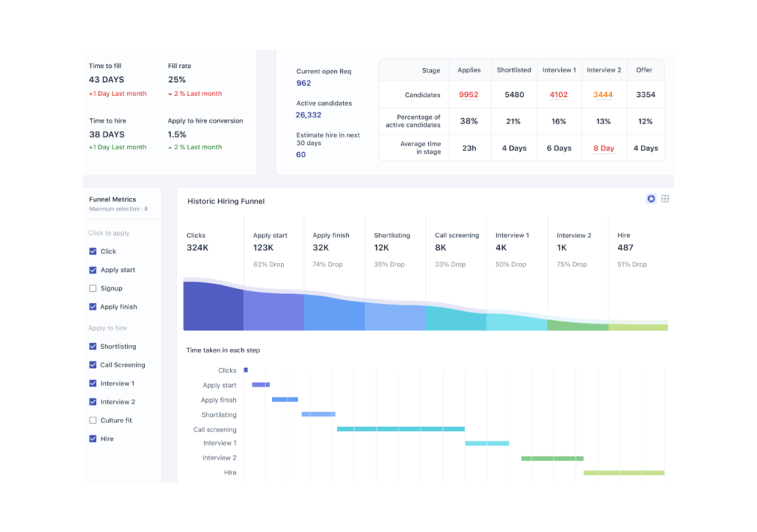The image size is (757, 532).
Task: Toggle the Culture fit checkbox
Action: coord(93,420)
